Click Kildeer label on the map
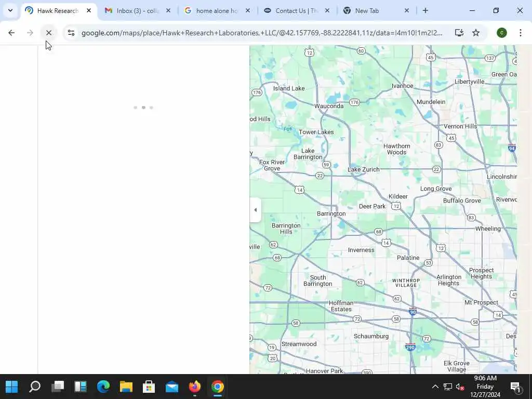 (x=398, y=196)
